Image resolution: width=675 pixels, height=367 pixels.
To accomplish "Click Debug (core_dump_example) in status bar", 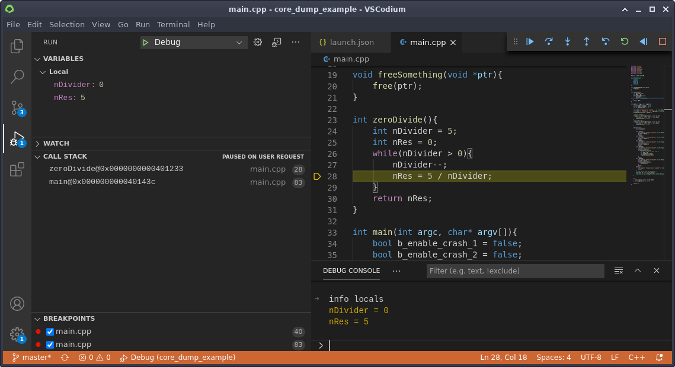I will pos(178,358).
